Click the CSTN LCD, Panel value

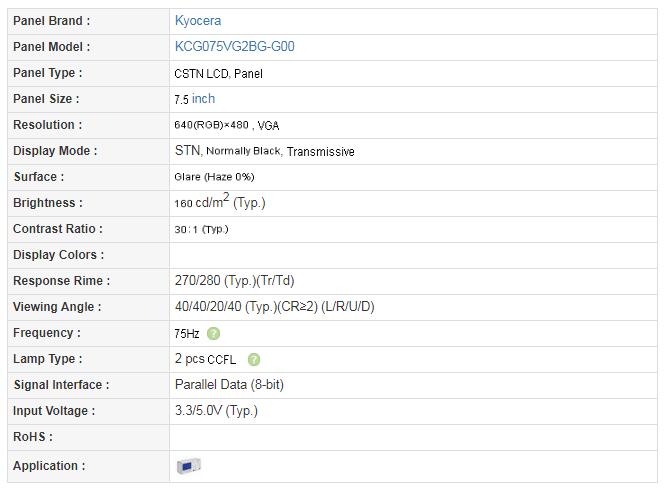tap(219, 74)
